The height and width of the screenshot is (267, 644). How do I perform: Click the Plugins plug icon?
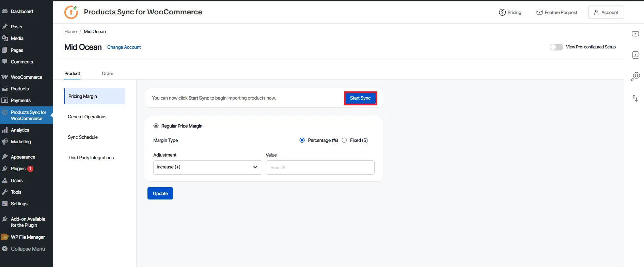pos(5,168)
